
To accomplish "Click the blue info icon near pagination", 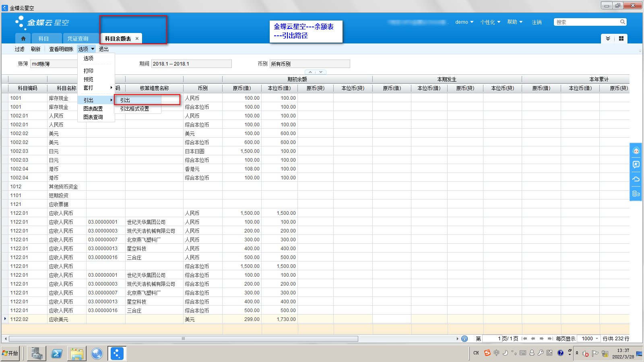I will pos(464,339).
